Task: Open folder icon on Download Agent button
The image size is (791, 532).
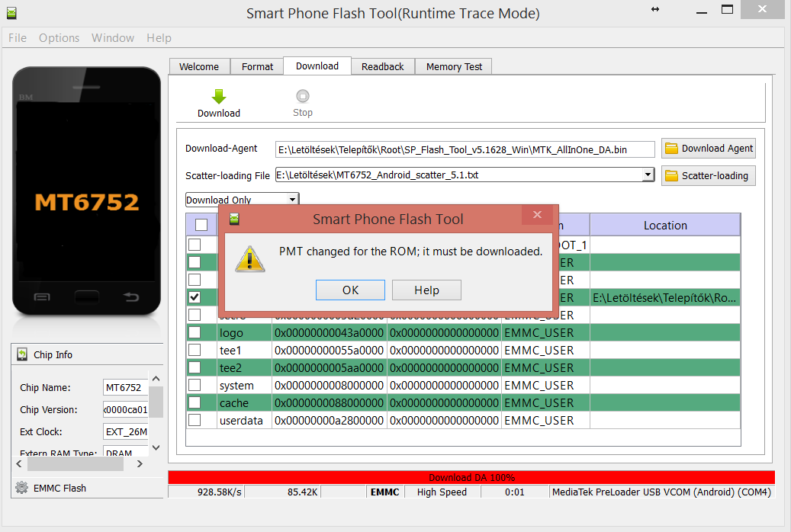Action: coord(671,149)
